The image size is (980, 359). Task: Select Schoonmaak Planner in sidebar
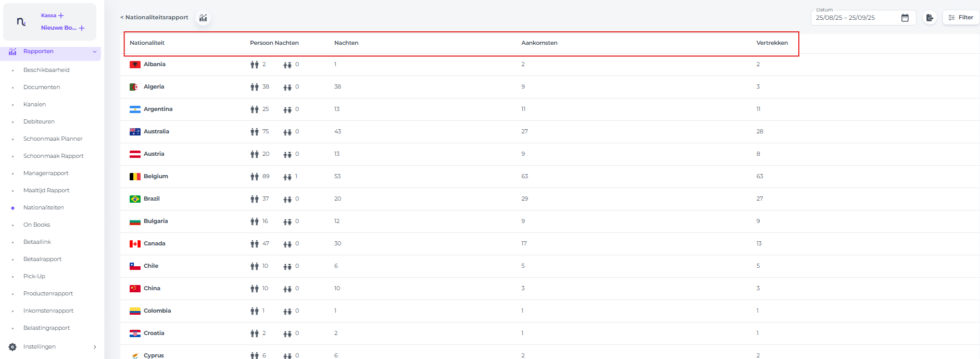pos(53,139)
